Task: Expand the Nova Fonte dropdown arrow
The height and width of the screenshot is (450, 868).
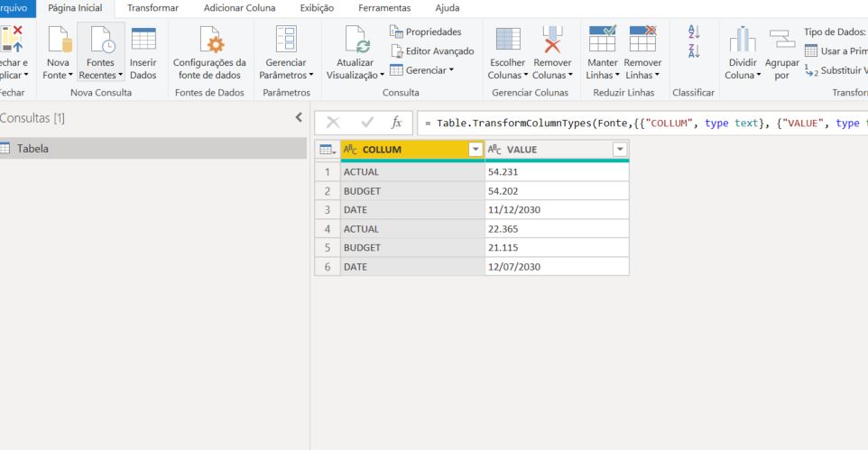Action: (x=70, y=75)
